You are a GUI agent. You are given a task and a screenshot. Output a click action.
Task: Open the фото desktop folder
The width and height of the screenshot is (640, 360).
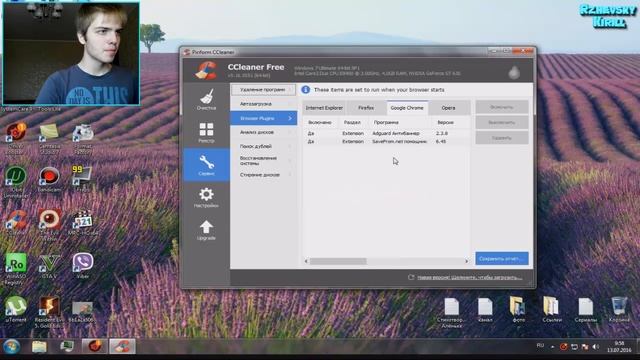(x=518, y=309)
